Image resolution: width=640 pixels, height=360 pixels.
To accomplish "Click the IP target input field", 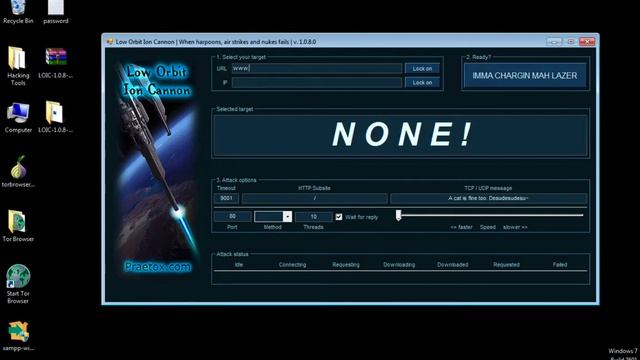I will [317, 82].
